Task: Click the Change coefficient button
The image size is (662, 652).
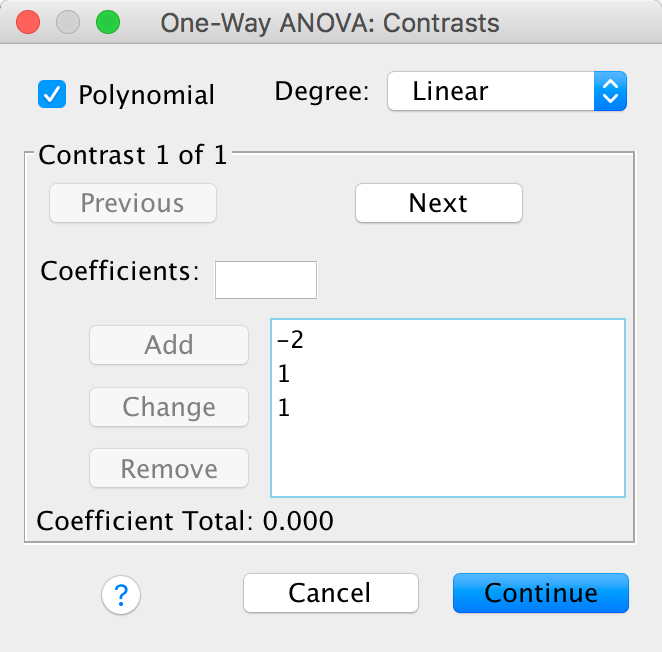Action: [169, 407]
